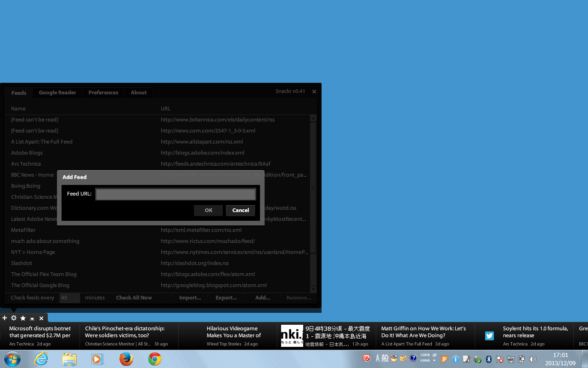Click the IME help question mark icon
This screenshot has width=588, height=368.
click(413, 358)
